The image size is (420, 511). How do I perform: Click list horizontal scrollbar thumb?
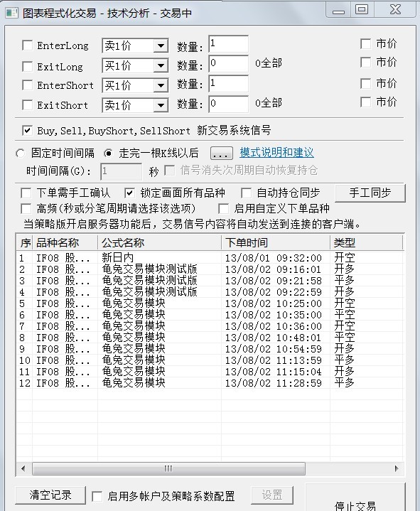click(168, 468)
